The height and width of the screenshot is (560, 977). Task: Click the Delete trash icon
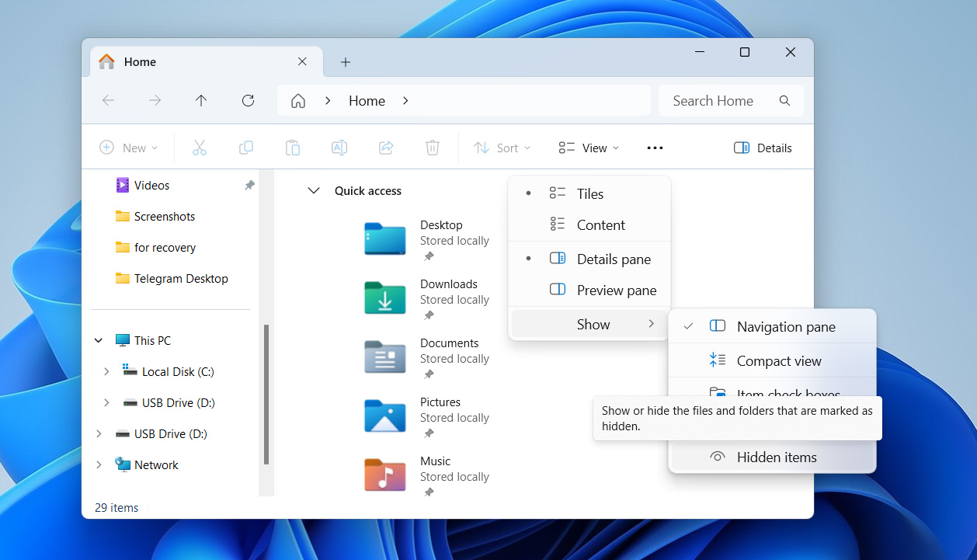coord(433,148)
